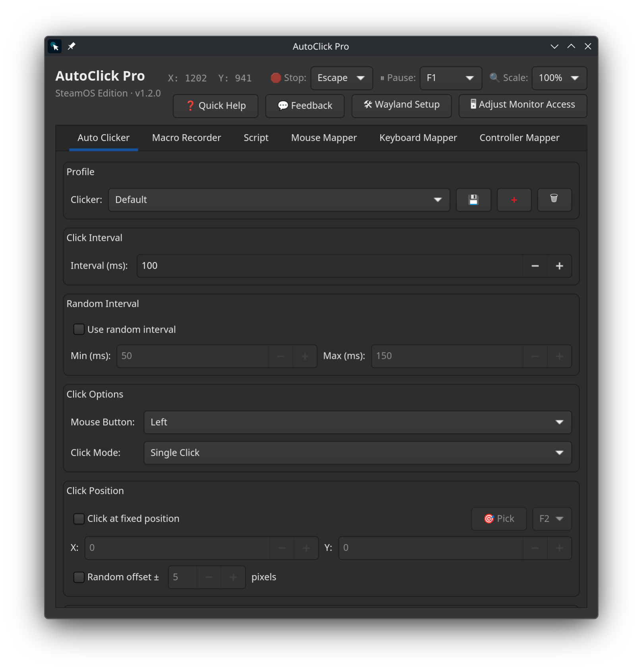Open the Stop hotkey dropdown showing Escape
Screen dimensions: 643x672
342,78
